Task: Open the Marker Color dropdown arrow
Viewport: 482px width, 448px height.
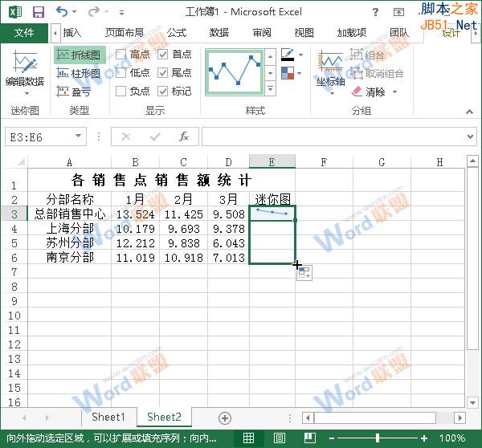Action: pyautogui.click(x=300, y=73)
